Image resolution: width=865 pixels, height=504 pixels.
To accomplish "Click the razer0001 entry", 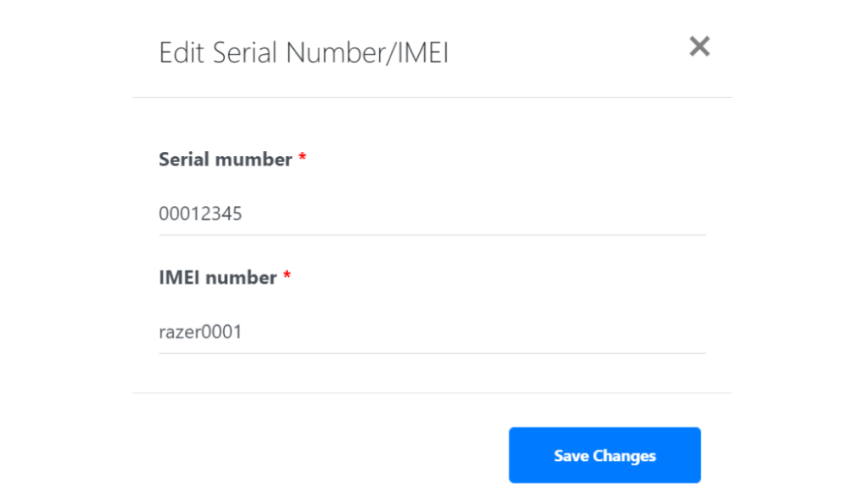I will point(199,332).
